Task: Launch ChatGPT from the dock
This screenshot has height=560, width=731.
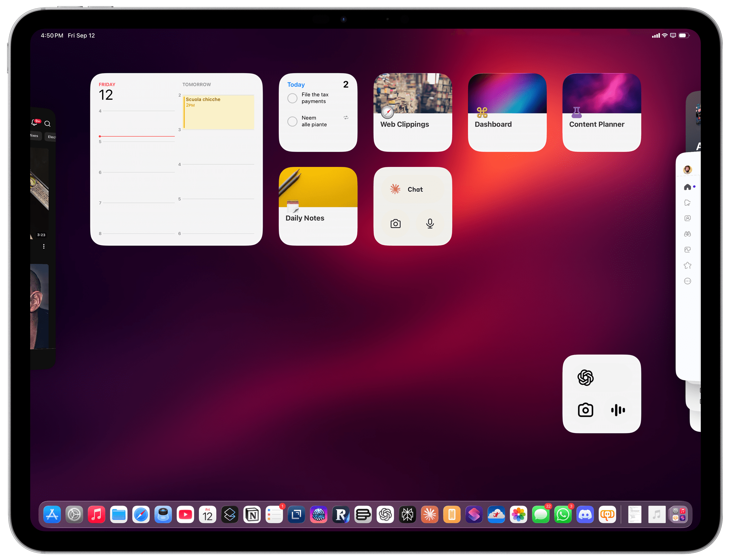Action: pos(385,515)
